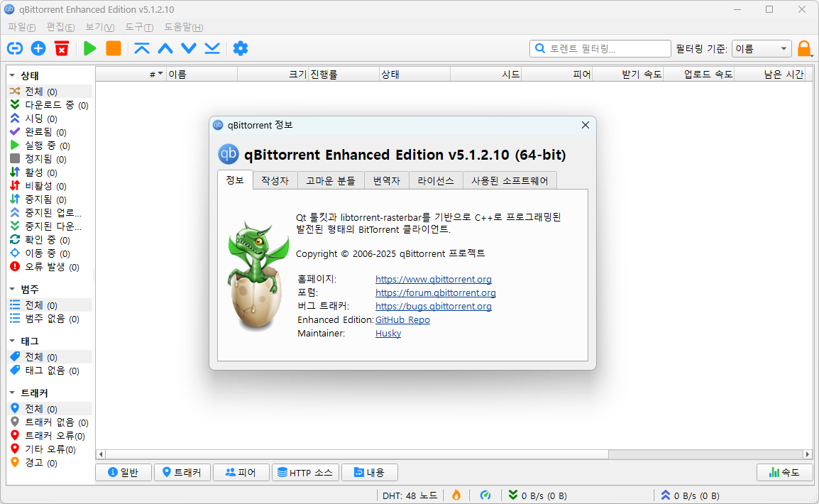The height and width of the screenshot is (504, 819).
Task: Select the 다운로드 중 (0) filter
Action: coord(50,105)
